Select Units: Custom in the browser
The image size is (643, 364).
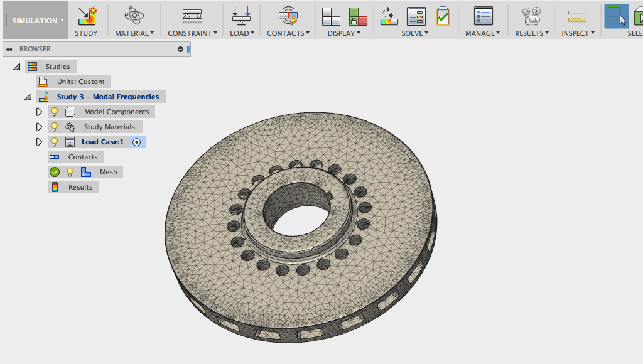80,82
